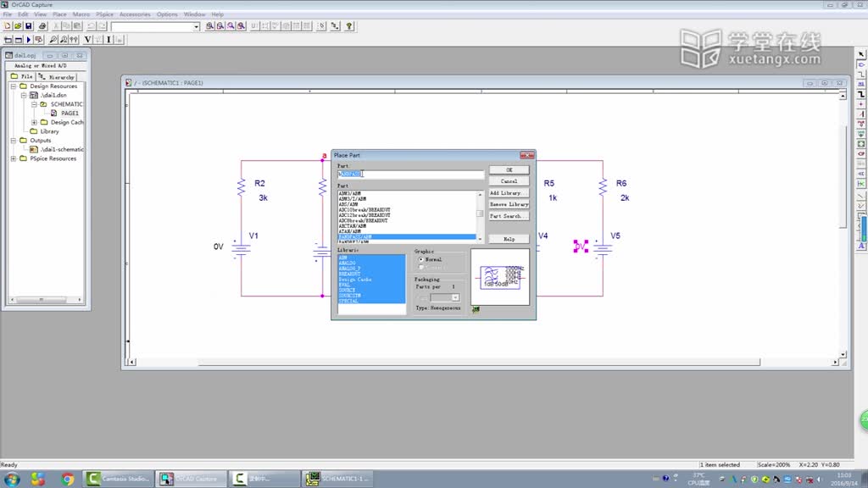Expand the Design Cache tree node
Screen dimensions: 868x488
tap(34, 122)
